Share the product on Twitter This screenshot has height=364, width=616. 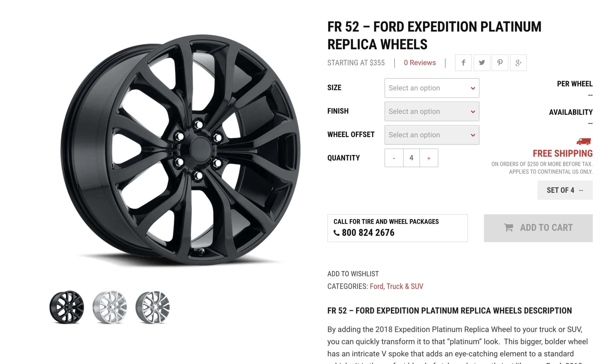[x=482, y=63]
